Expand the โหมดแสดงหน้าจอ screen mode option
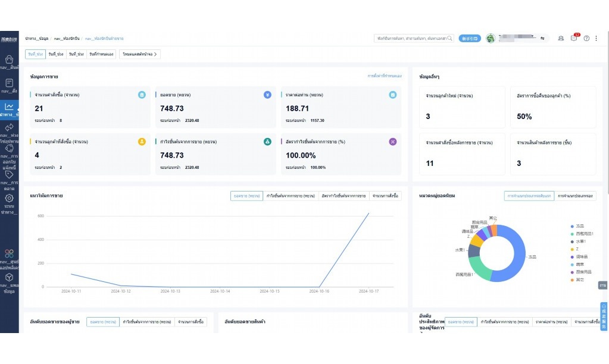The width and height of the screenshot is (609, 364). (139, 54)
